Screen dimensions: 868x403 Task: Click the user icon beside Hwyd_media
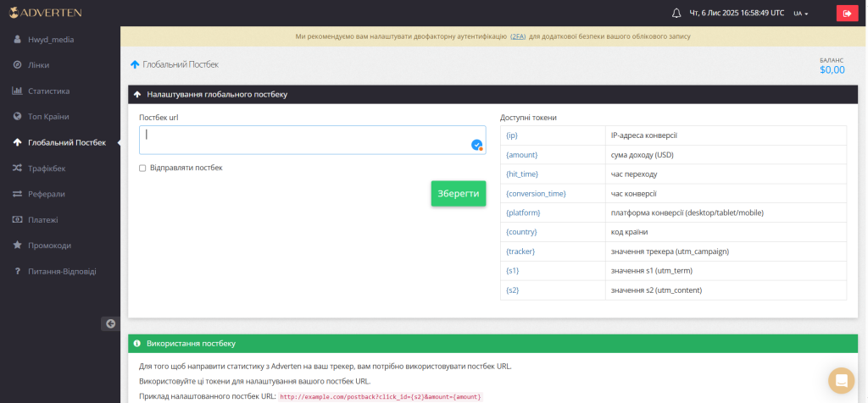[17, 39]
